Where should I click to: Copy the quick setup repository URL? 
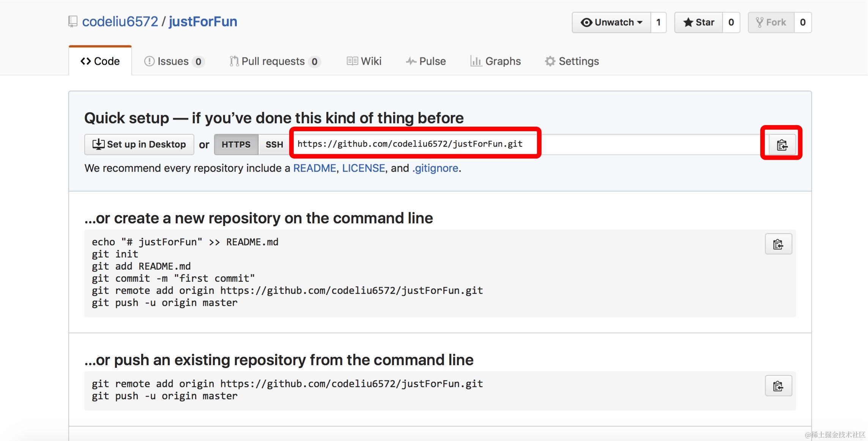[x=782, y=145]
